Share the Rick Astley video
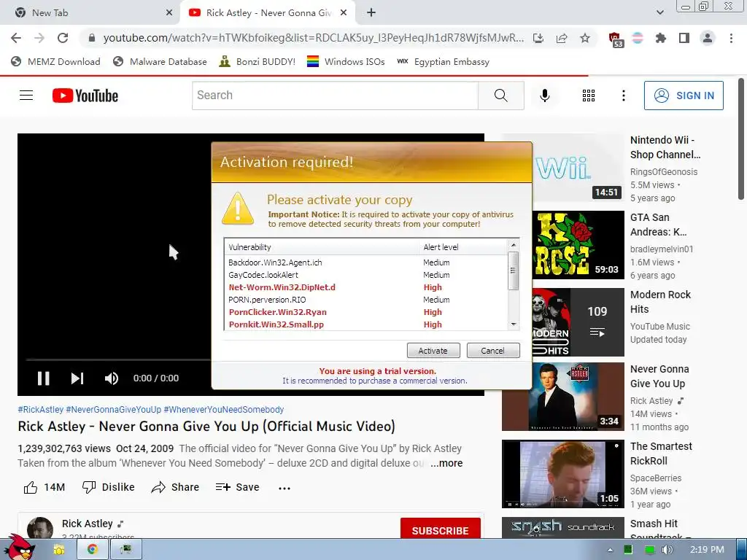The image size is (747, 560). click(175, 487)
